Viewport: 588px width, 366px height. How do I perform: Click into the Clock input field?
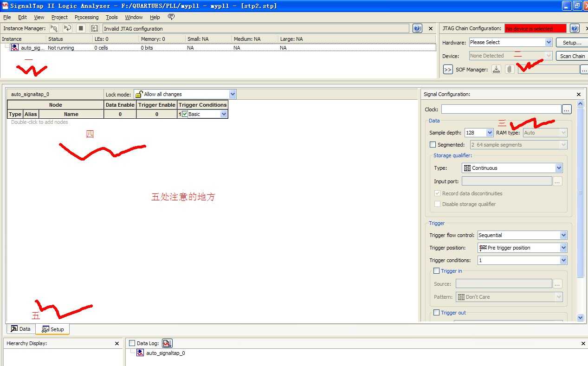click(501, 109)
